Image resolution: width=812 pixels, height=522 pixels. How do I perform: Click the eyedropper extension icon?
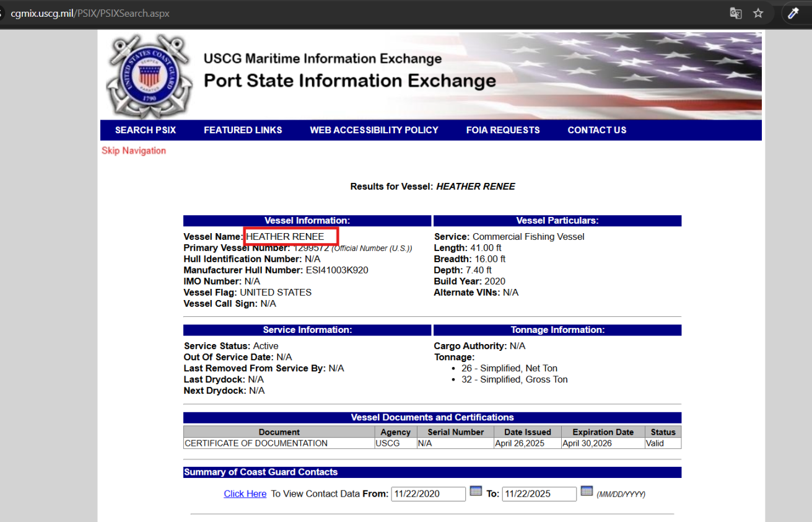pos(793,13)
